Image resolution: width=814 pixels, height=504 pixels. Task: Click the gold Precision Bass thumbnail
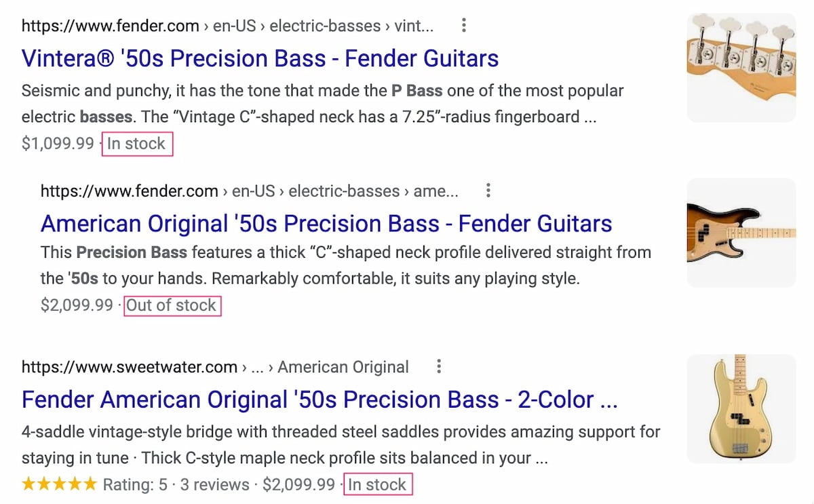[741, 408]
